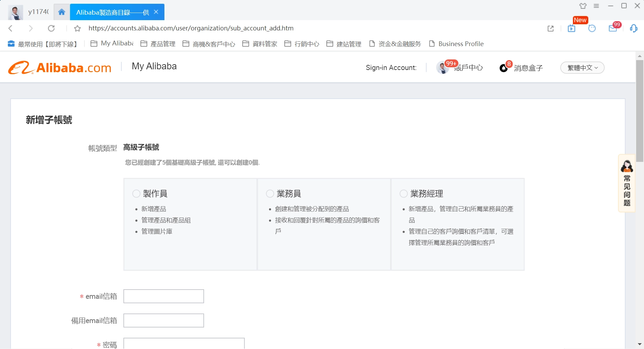Image resolution: width=644 pixels, height=349 pixels.
Task: Click the scrollbar up arrow
Action: tap(640, 56)
